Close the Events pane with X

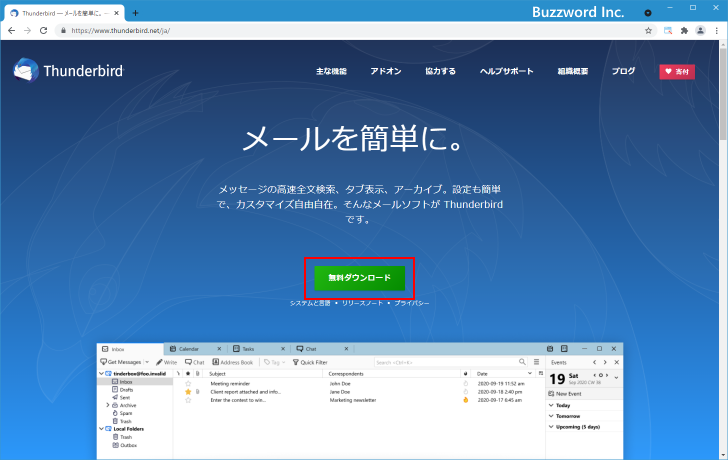[x=617, y=362]
